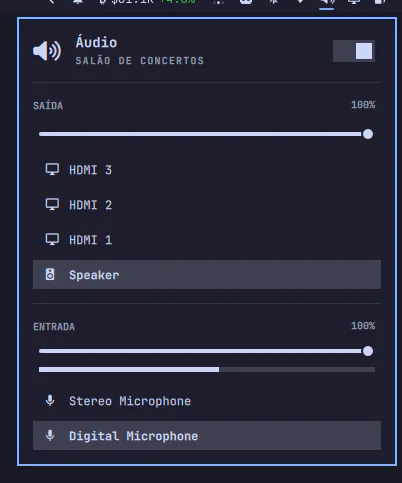Screen dimensions: 402x483
Task: Choose Digital Microphone as input device
Action: click(207, 436)
